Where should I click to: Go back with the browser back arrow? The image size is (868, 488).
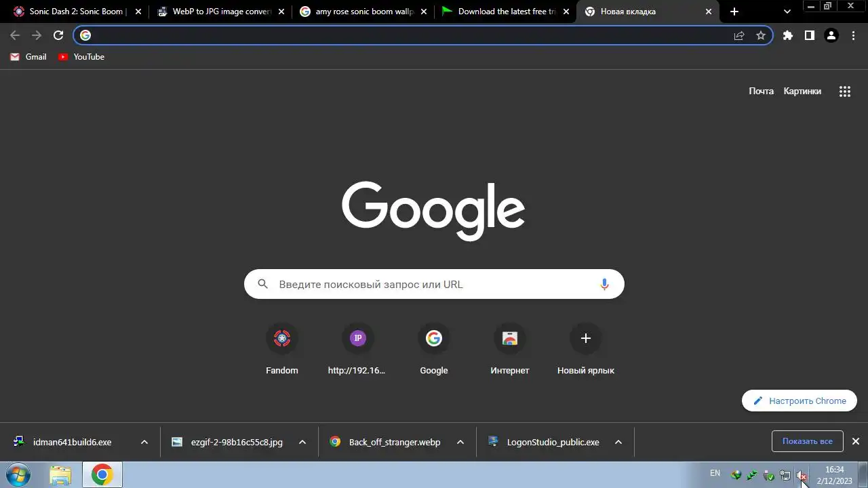pos(15,35)
